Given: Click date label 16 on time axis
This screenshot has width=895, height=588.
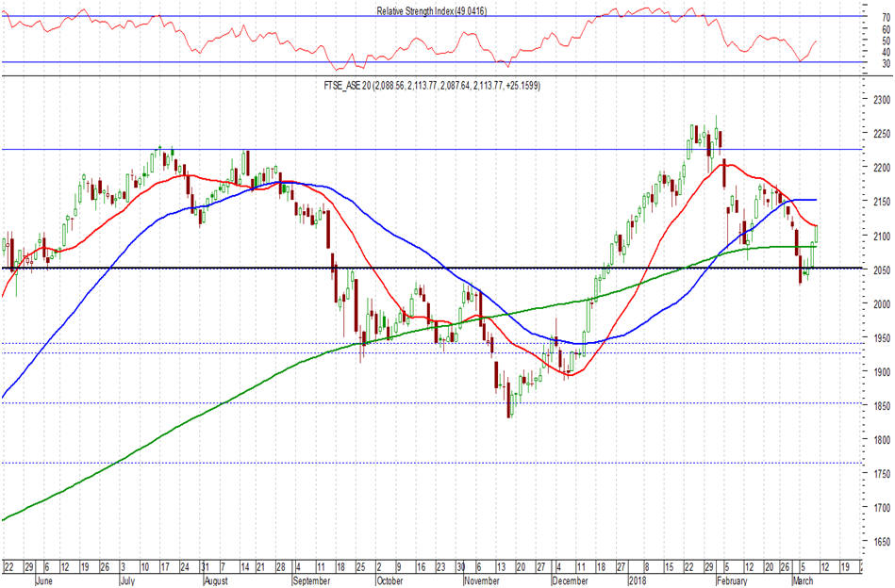Looking at the screenshot, I should pos(421,567).
